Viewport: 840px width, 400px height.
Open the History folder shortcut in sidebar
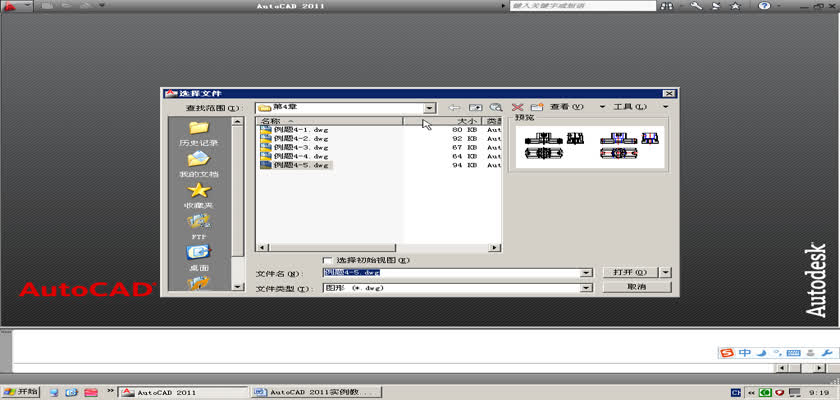(x=199, y=133)
